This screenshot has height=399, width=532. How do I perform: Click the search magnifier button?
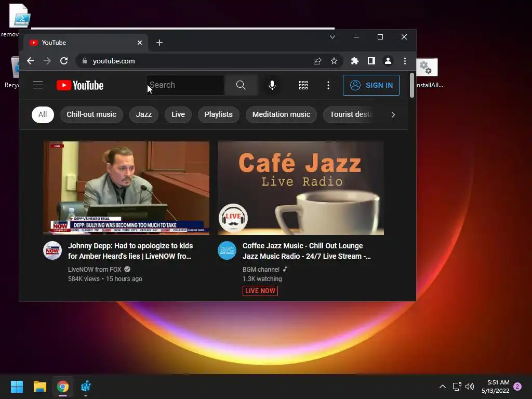click(241, 85)
